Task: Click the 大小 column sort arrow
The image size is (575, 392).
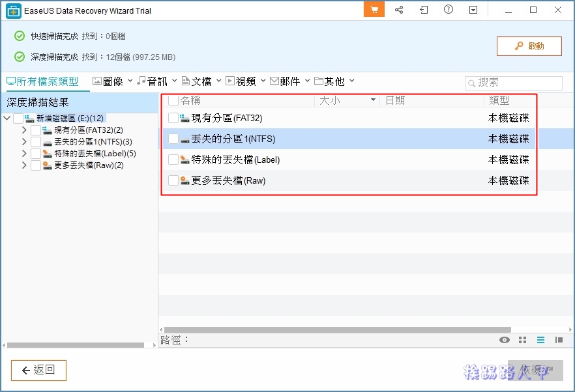Action: [x=373, y=100]
